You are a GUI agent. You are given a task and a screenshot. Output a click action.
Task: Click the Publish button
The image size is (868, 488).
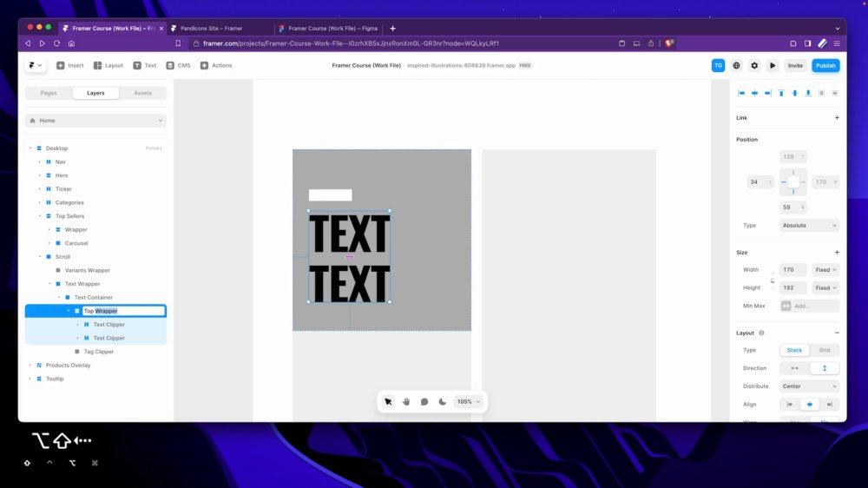click(x=825, y=65)
